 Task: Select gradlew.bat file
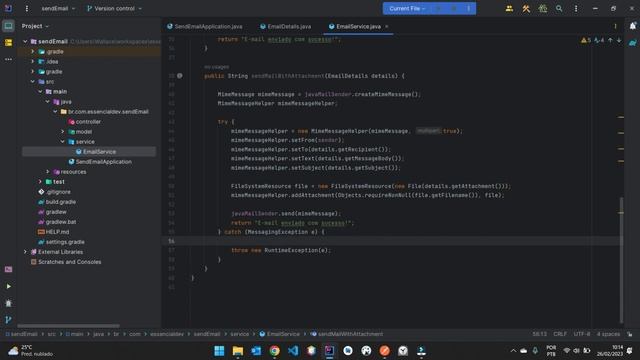[x=57, y=222]
